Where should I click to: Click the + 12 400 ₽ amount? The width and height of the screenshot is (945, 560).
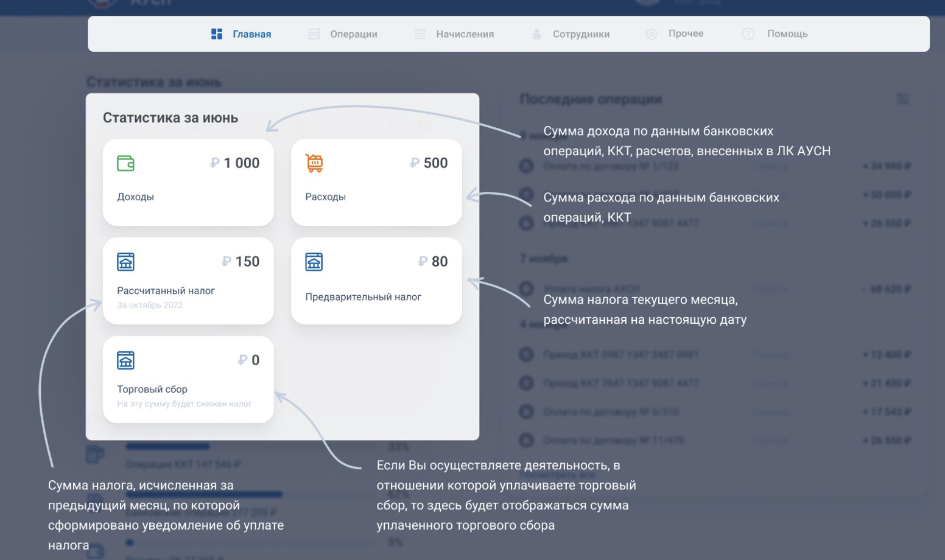(x=887, y=355)
